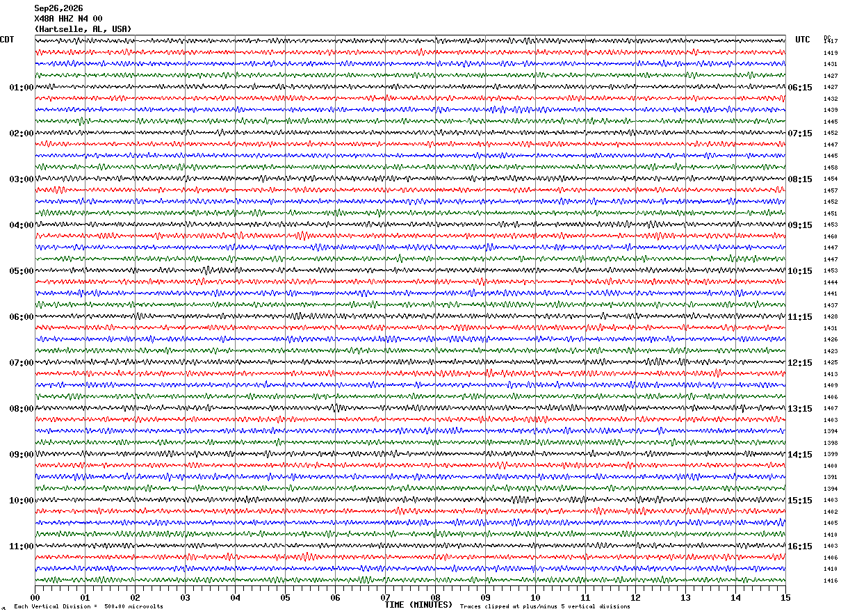Select the 16:15 UTC row label

[x=800, y=546]
